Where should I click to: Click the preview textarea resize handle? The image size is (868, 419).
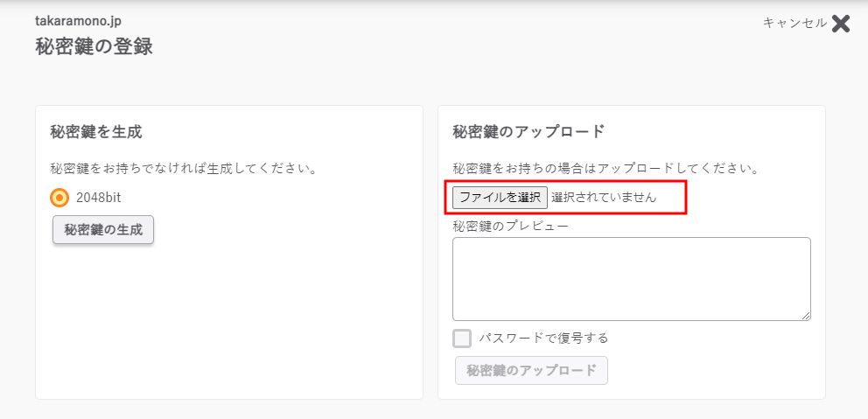(x=806, y=316)
